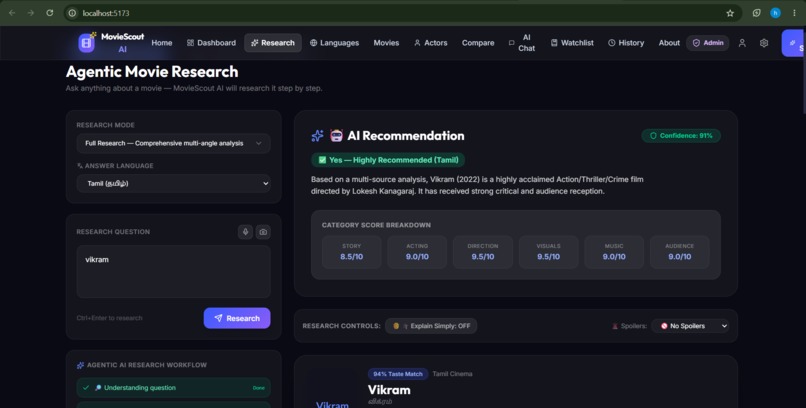This screenshot has width=806, height=408.
Task: Click browser back button
Action: [x=12, y=13]
